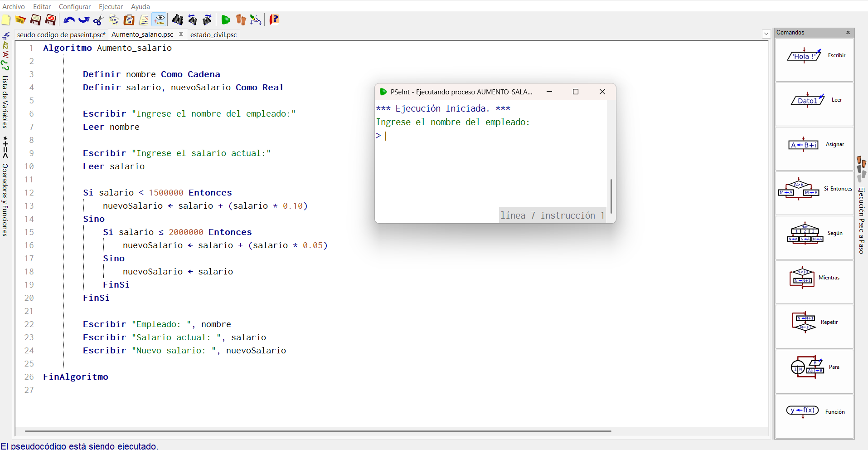This screenshot has width=868, height=450.
Task: Click the Save file floppy icon
Action: point(35,20)
